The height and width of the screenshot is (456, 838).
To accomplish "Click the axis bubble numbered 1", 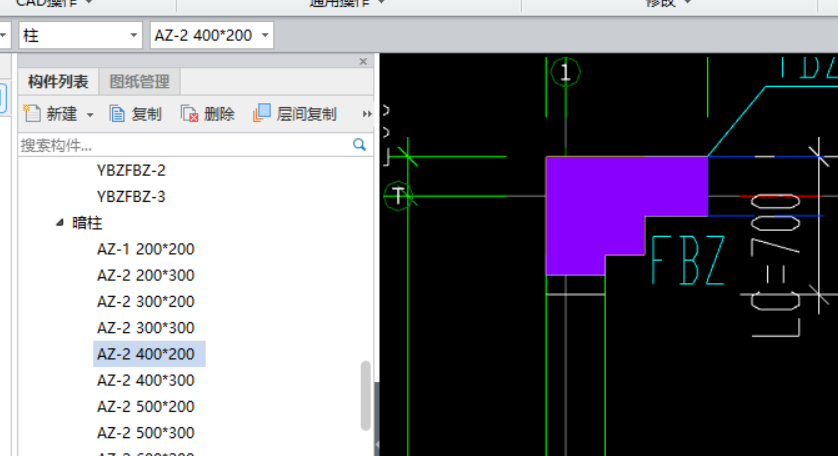I will point(565,72).
